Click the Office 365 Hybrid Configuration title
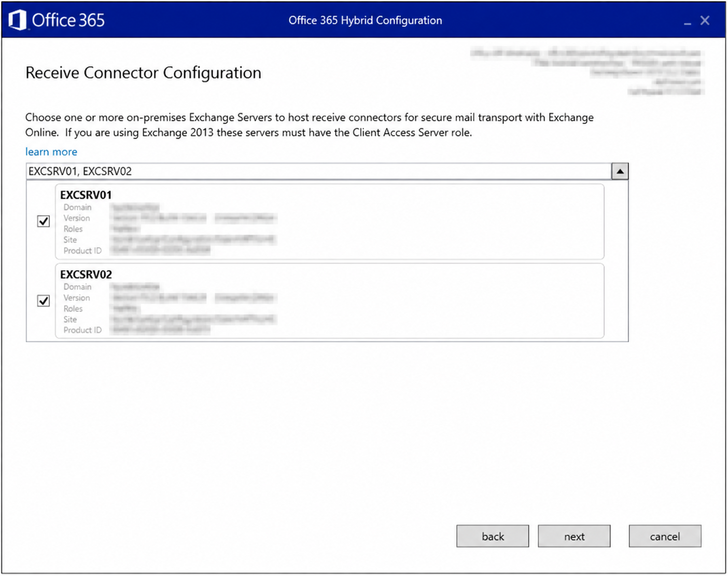 (365, 20)
